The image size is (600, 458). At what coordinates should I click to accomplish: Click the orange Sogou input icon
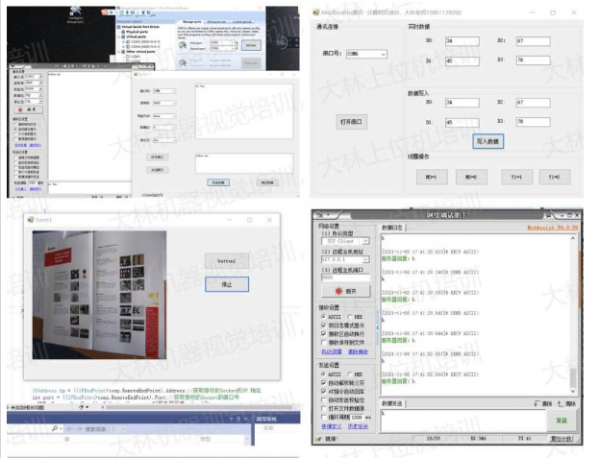pos(104,12)
